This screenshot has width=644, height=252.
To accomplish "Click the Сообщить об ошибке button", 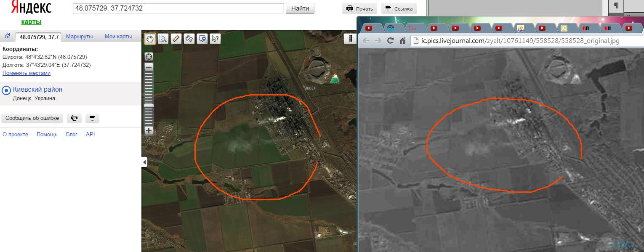I will pos(32,118).
